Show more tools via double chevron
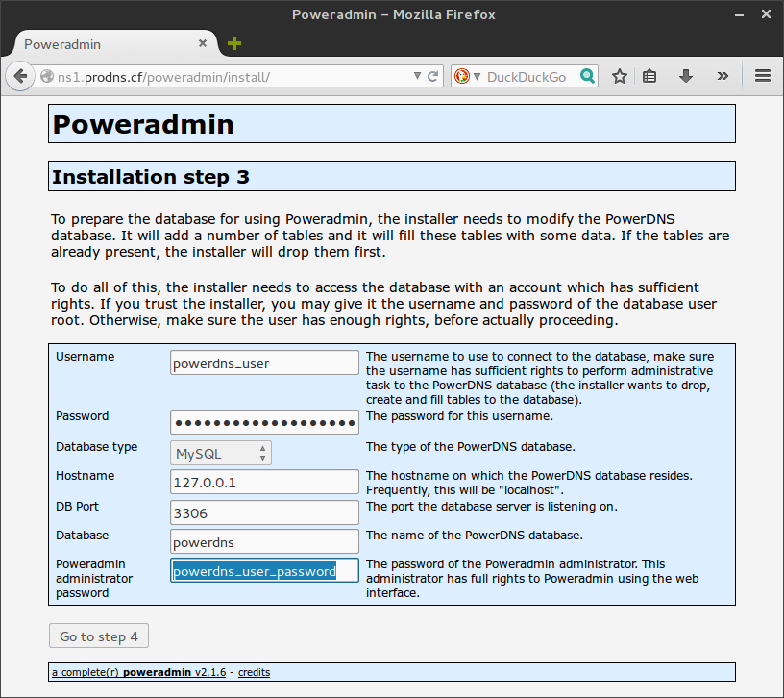This screenshot has height=698, width=784. coord(722,76)
